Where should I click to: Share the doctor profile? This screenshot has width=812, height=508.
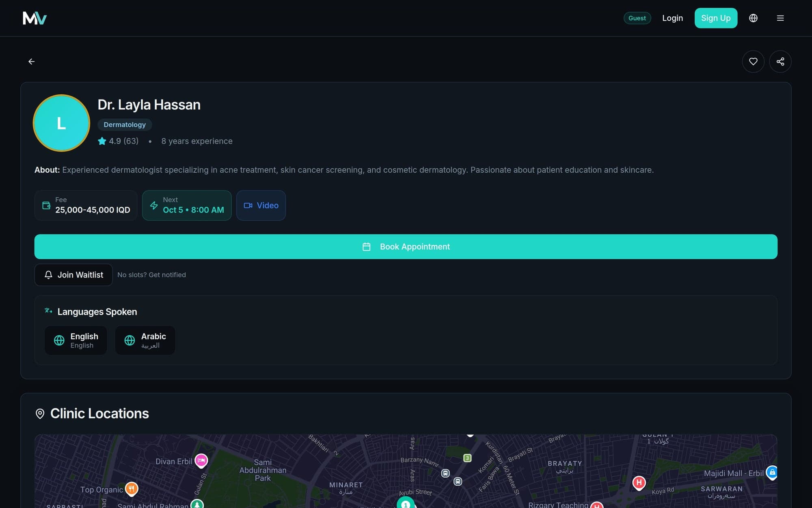pyautogui.click(x=780, y=61)
